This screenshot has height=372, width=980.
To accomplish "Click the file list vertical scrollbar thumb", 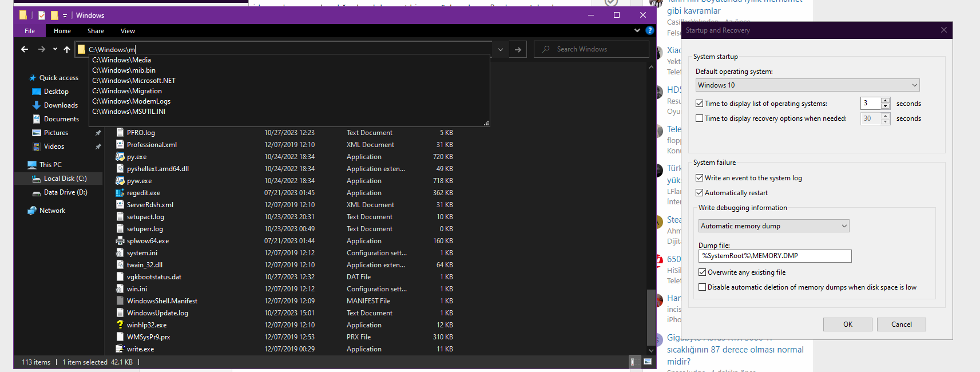I will point(651,318).
